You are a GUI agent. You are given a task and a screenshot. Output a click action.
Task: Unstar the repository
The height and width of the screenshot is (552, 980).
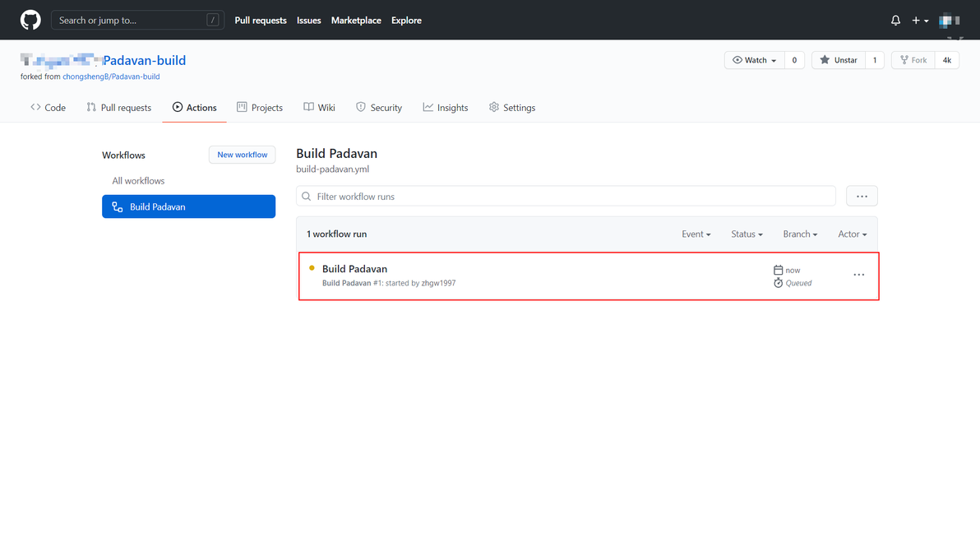pos(838,60)
